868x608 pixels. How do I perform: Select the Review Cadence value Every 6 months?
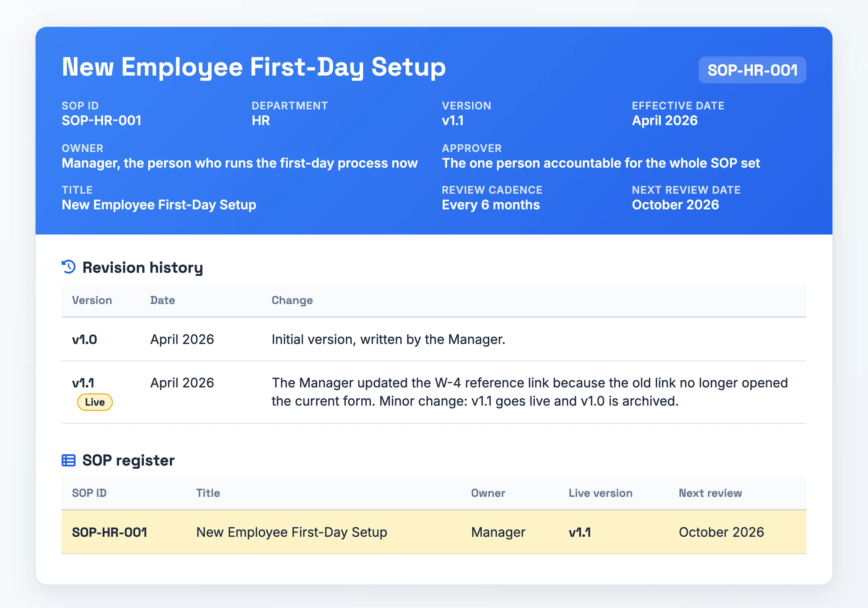tap(491, 205)
